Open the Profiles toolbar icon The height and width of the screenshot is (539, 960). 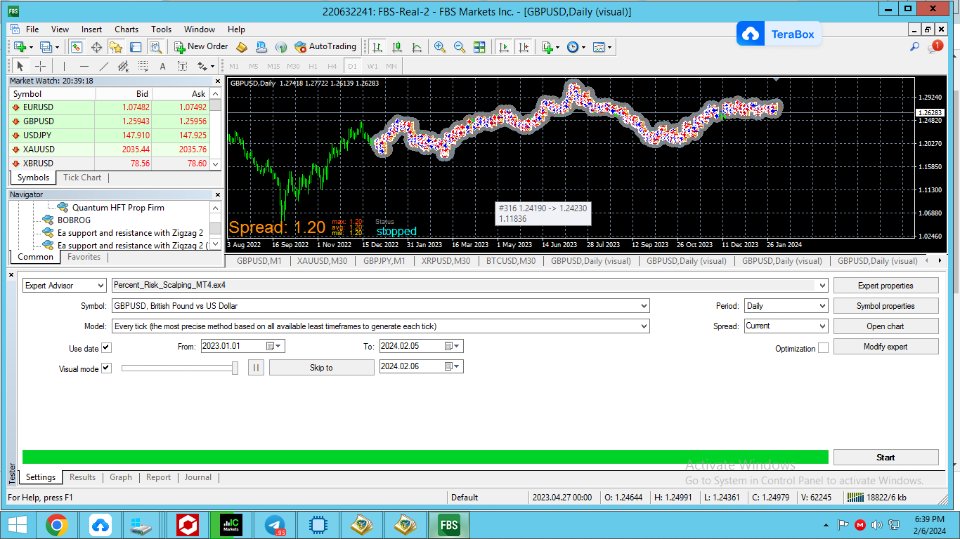(x=48, y=47)
